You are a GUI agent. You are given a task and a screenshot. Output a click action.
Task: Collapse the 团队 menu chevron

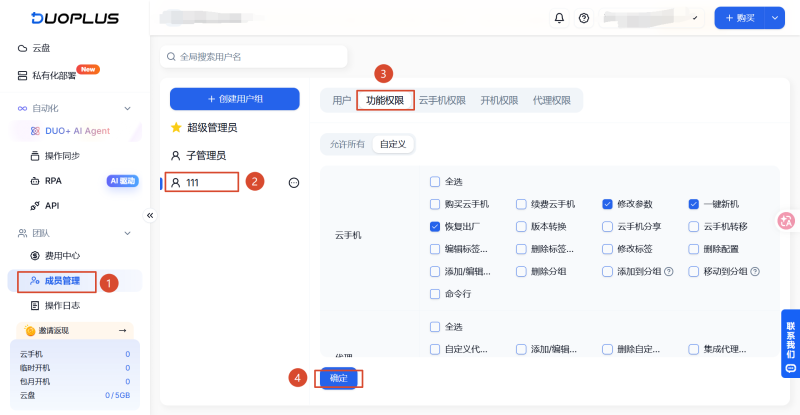(x=128, y=233)
